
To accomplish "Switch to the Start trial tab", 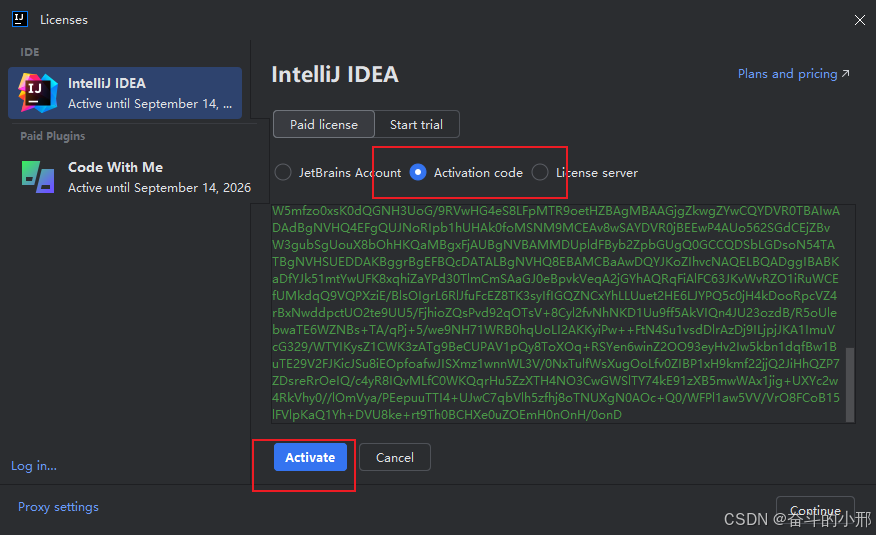I will [416, 125].
